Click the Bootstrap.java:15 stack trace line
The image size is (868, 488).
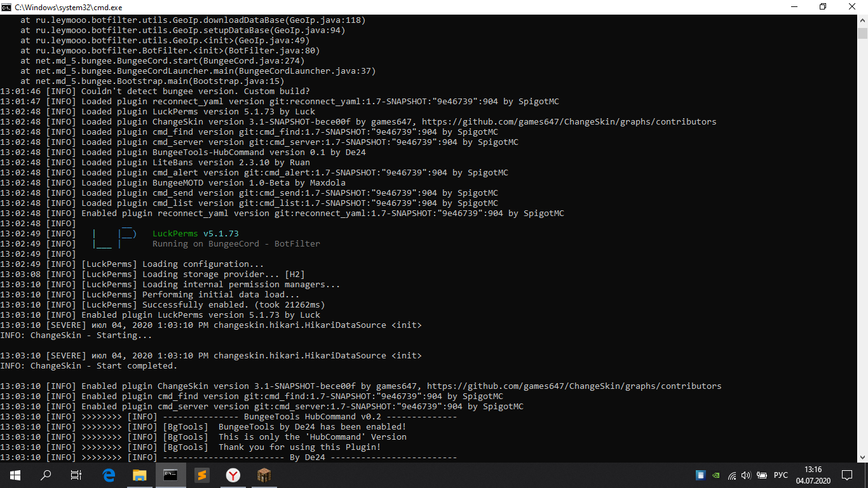pos(153,81)
